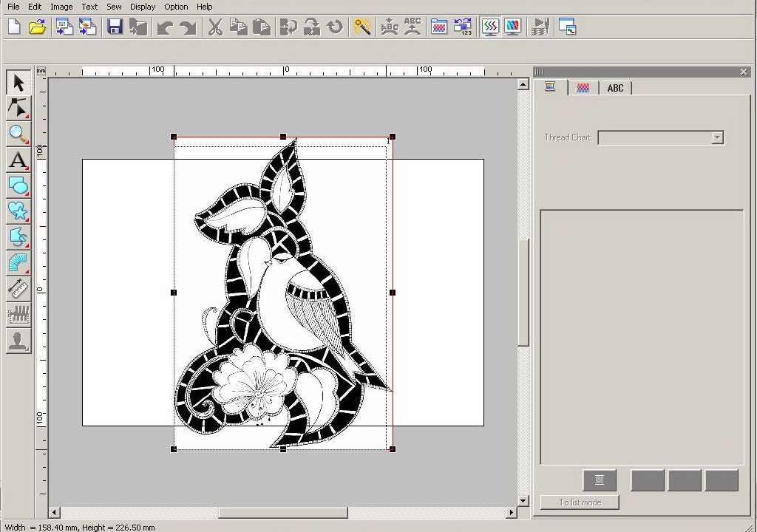Toggle the realistic view color monitor button
Screen dimensions: 757x532
pyautogui.click(x=512, y=27)
